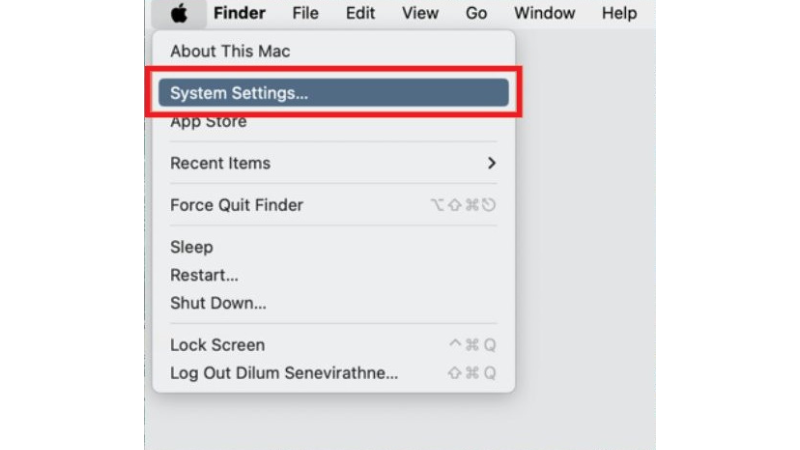Image resolution: width=800 pixels, height=450 pixels.
Task: Open the Edit menu
Action: tap(360, 13)
